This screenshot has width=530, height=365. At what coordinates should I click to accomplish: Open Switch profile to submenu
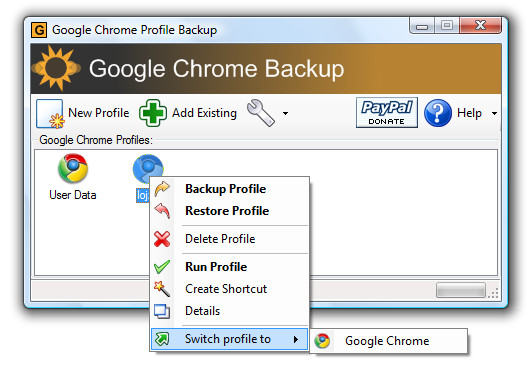(230, 339)
